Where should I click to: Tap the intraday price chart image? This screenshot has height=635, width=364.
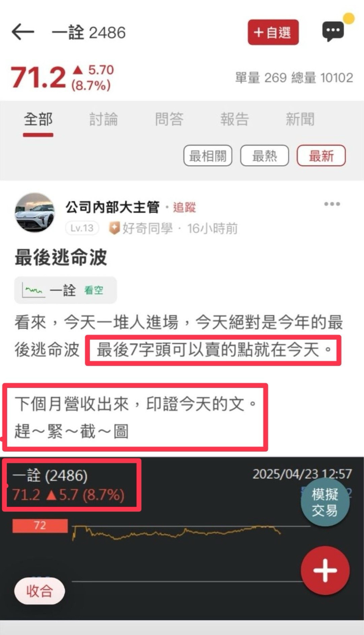pos(182,538)
